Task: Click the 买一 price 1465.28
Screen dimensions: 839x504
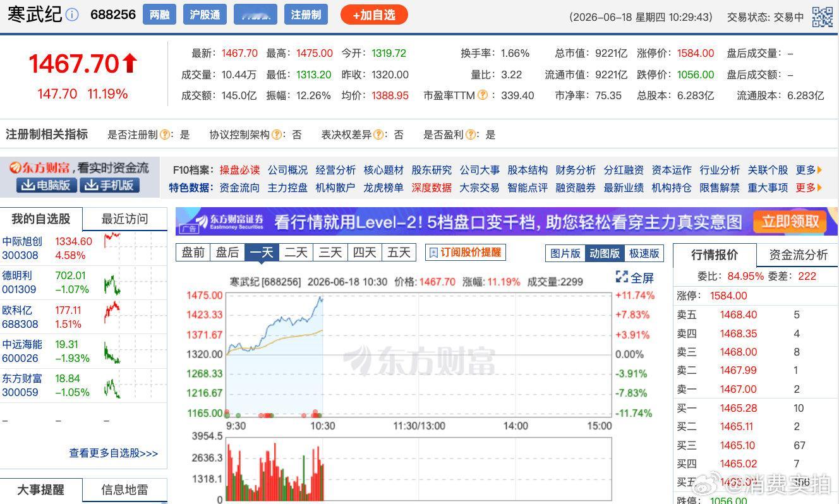Action: point(738,408)
